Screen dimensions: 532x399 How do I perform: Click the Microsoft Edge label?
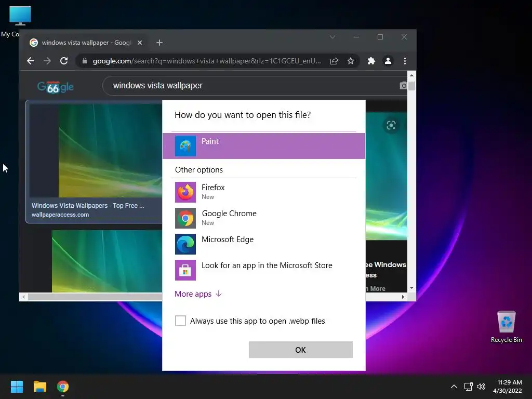[228, 239]
